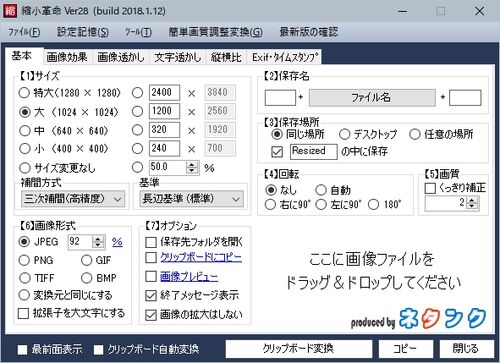This screenshot has width=500, height=363.
Task: Open the ツール(T) menu
Action: pyautogui.click(x=138, y=32)
